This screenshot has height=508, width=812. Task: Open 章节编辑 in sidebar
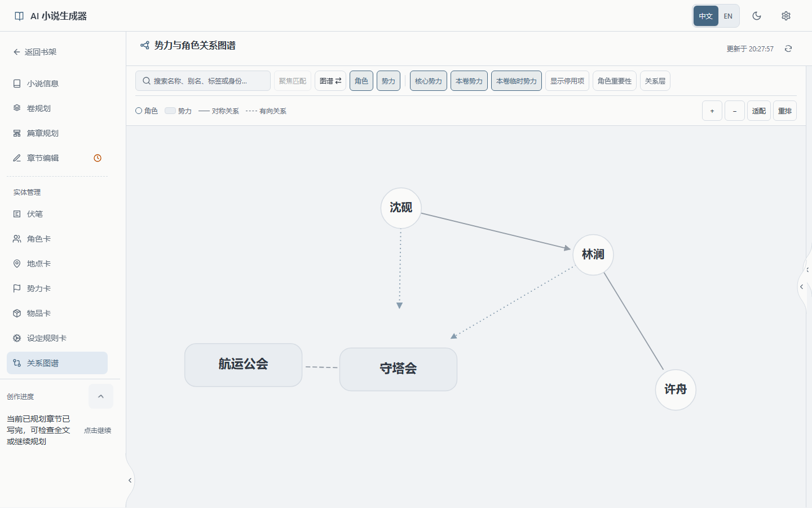57,158
